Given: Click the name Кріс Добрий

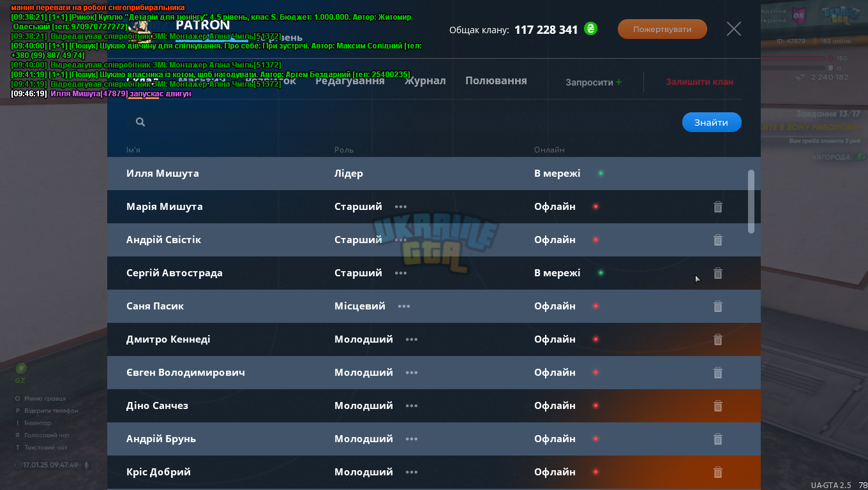Looking at the screenshot, I should 158,472.
